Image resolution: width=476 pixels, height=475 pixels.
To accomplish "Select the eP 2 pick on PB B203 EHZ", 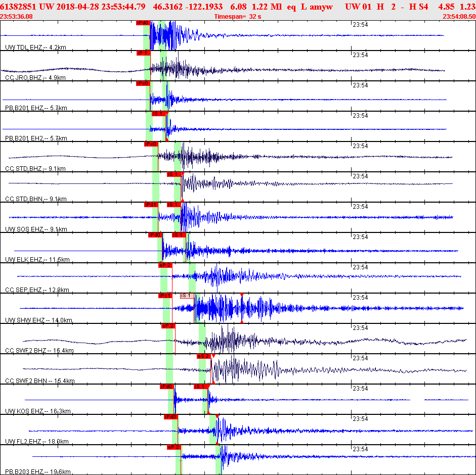I will pyautogui.click(x=174, y=447).
